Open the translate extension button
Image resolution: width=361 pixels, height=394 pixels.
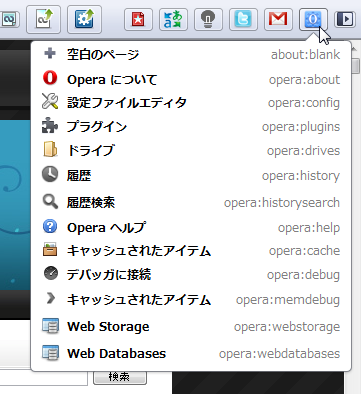173,20
